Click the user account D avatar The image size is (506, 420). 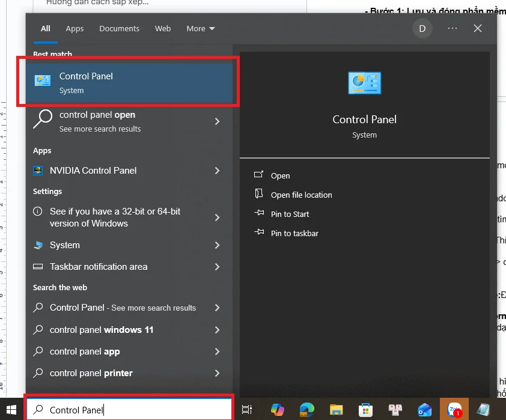coord(422,29)
